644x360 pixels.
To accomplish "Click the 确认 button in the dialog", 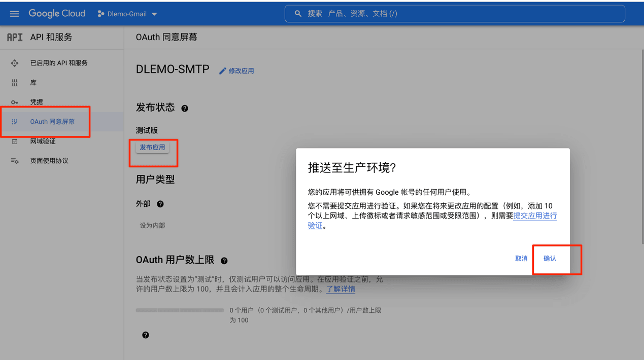I will point(550,259).
